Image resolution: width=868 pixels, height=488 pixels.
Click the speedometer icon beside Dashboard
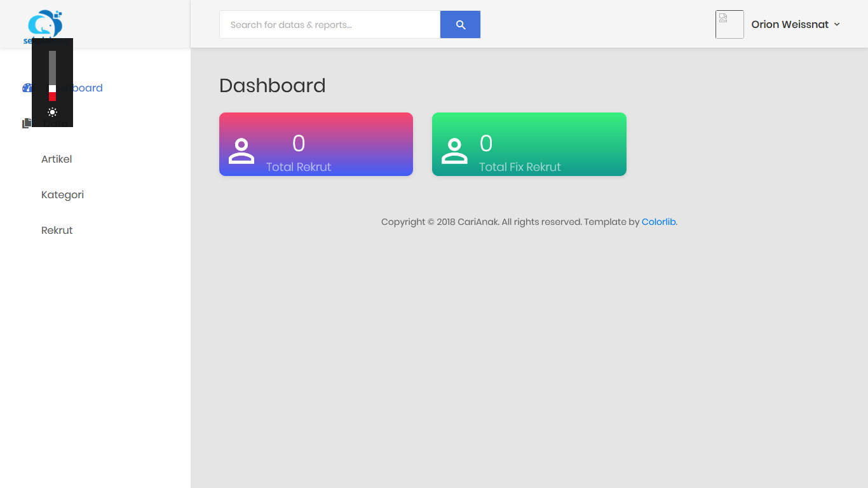click(27, 88)
